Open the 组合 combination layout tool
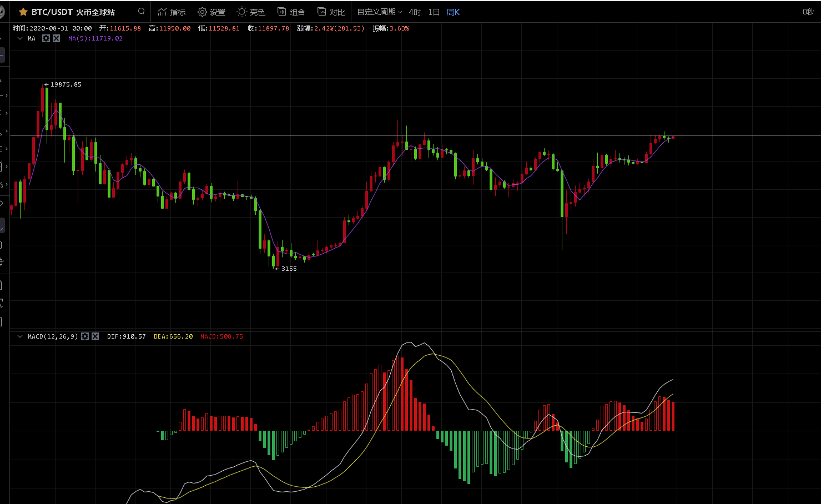This screenshot has height=504, width=821. [x=291, y=12]
